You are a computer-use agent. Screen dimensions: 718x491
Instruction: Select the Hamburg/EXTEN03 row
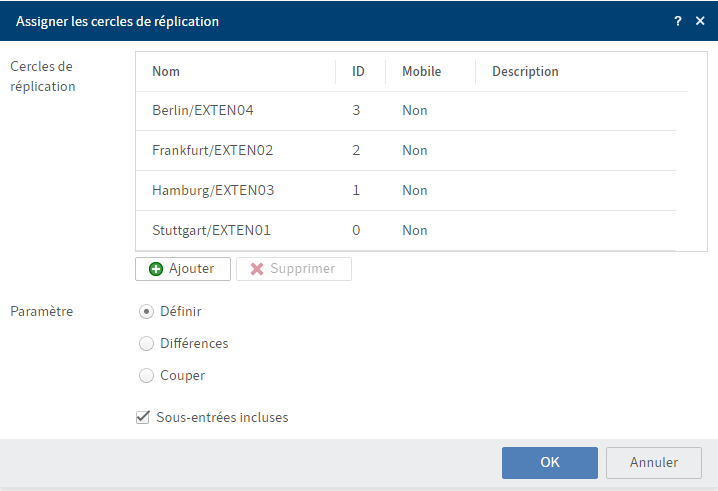coord(406,191)
